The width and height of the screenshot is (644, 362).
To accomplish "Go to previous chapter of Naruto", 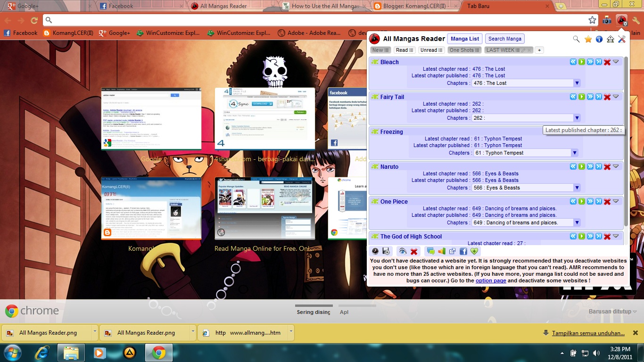I will (573, 166).
